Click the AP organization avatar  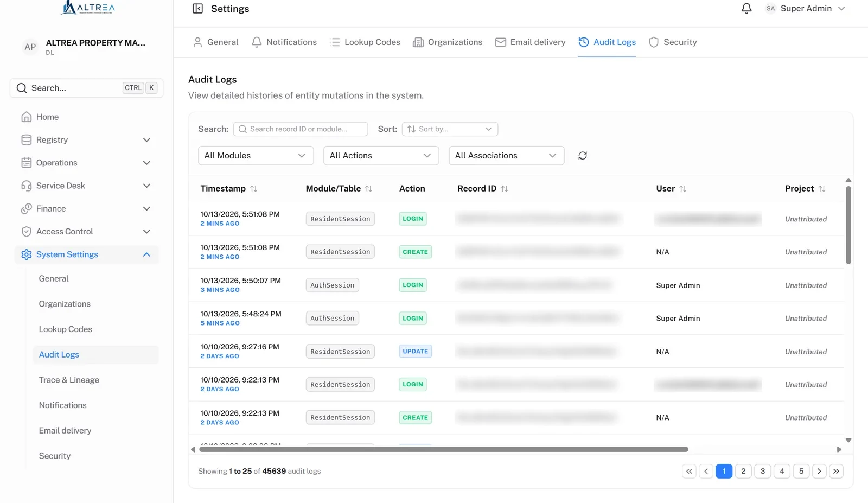pyautogui.click(x=30, y=47)
